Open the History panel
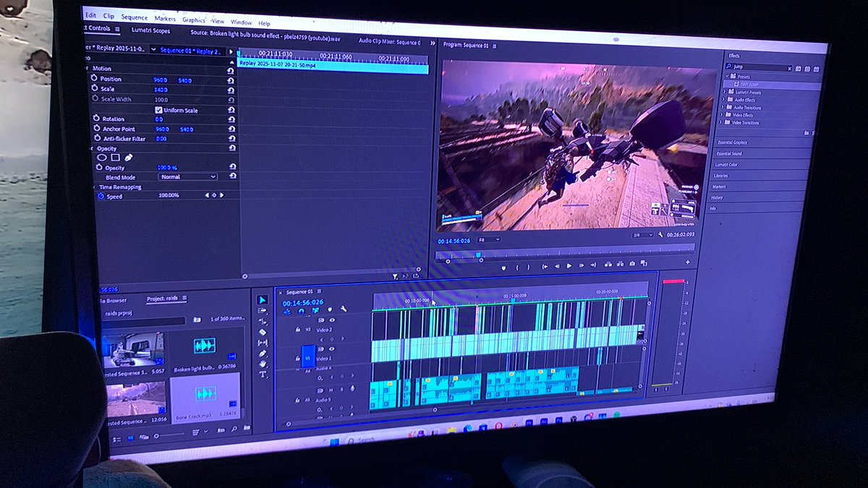This screenshot has height=488, width=868. tap(717, 197)
